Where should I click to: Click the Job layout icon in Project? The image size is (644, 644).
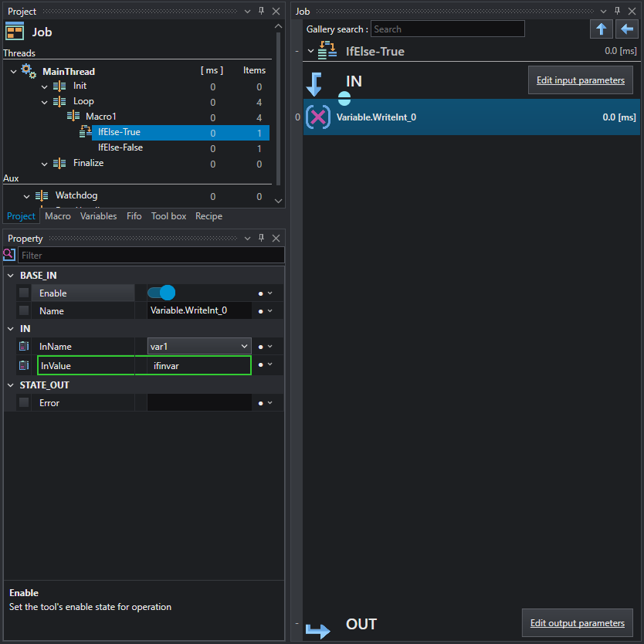[15, 32]
